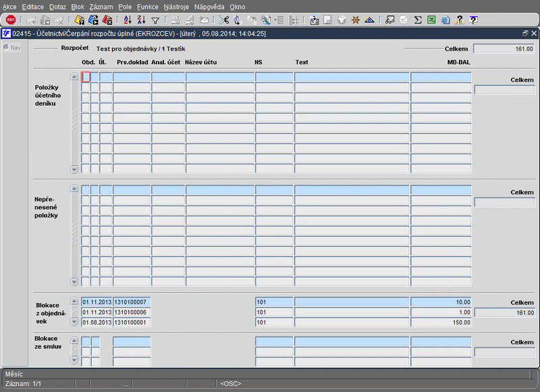The height and width of the screenshot is (392, 540).
Task: Click scroll-up arrow of Blokace z objednávek
Action: tap(74, 302)
